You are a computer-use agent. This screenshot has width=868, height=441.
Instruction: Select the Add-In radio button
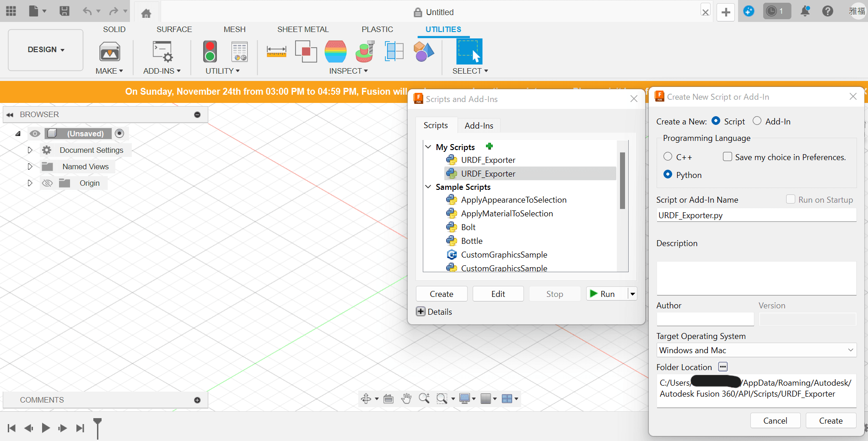(757, 121)
